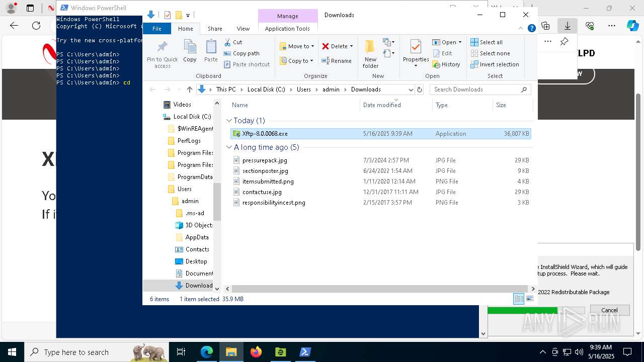The image size is (644, 362).
Task: Open the Copy to dropdown
Action: tap(297, 61)
